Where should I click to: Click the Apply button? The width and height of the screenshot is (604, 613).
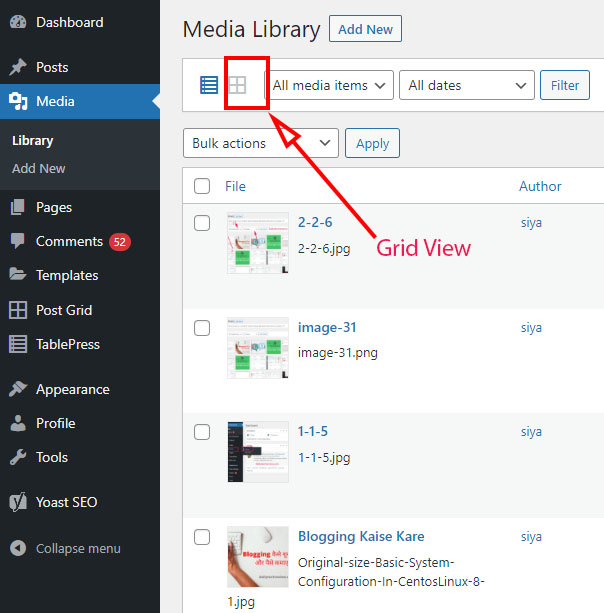pyautogui.click(x=372, y=143)
